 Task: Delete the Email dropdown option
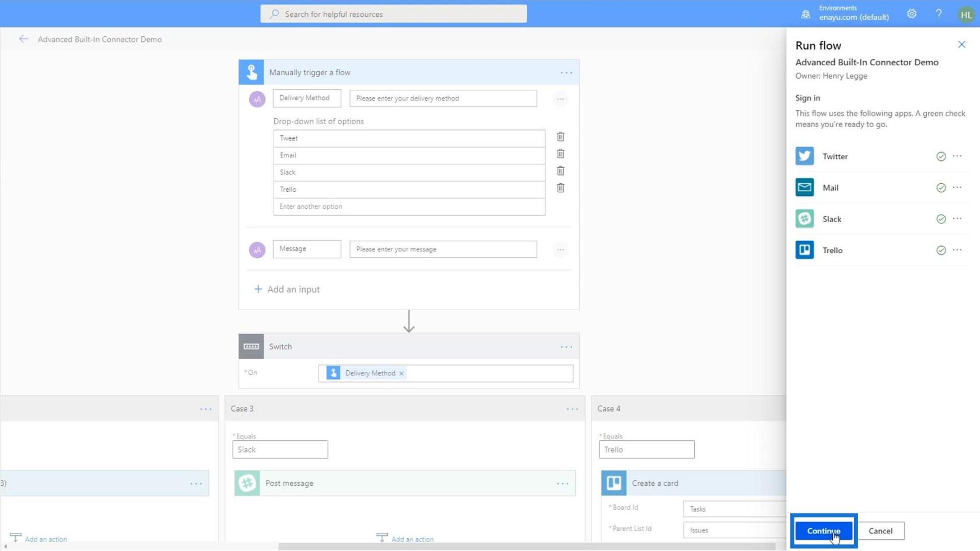[561, 153]
